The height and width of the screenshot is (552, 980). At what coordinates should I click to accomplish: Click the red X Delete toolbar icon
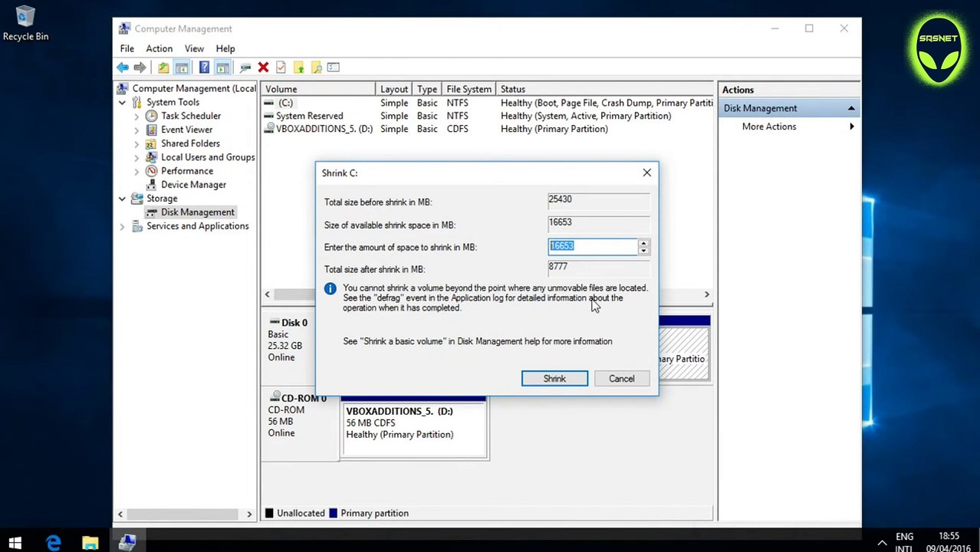tap(263, 67)
